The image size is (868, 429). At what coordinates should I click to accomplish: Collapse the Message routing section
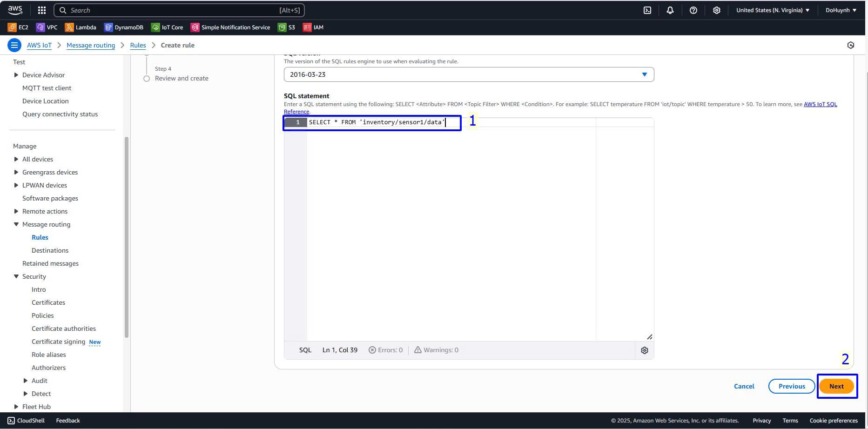16,224
